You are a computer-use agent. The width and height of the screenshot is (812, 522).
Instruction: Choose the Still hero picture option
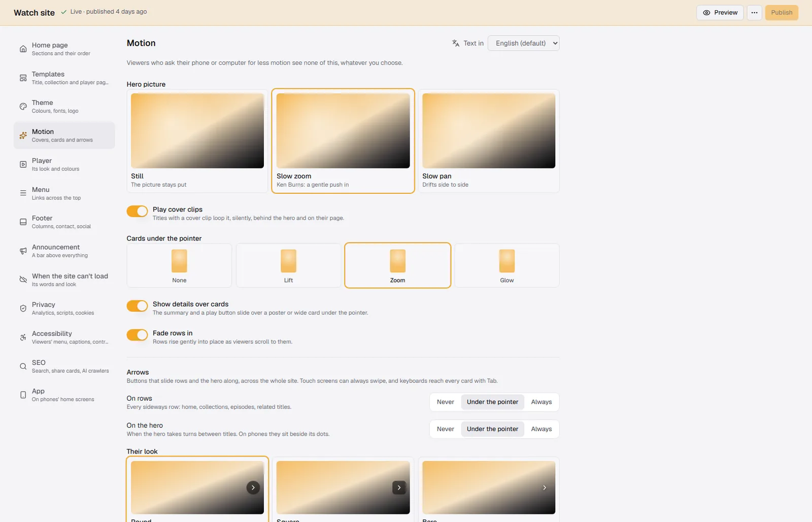197,141
